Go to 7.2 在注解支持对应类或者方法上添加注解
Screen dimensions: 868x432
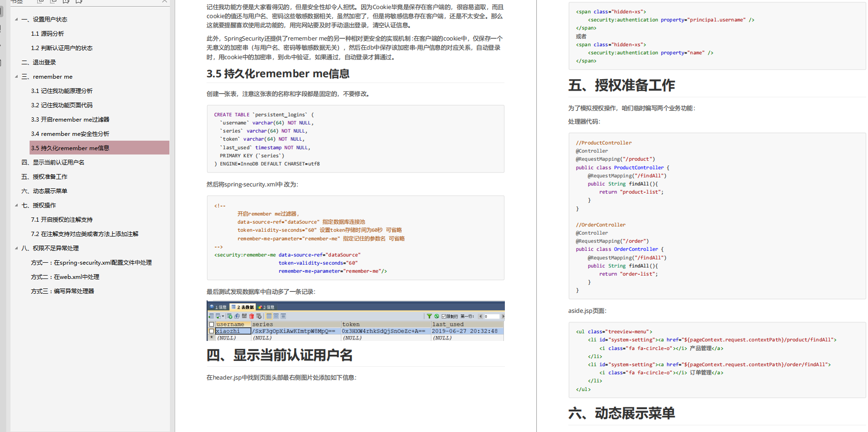point(84,234)
